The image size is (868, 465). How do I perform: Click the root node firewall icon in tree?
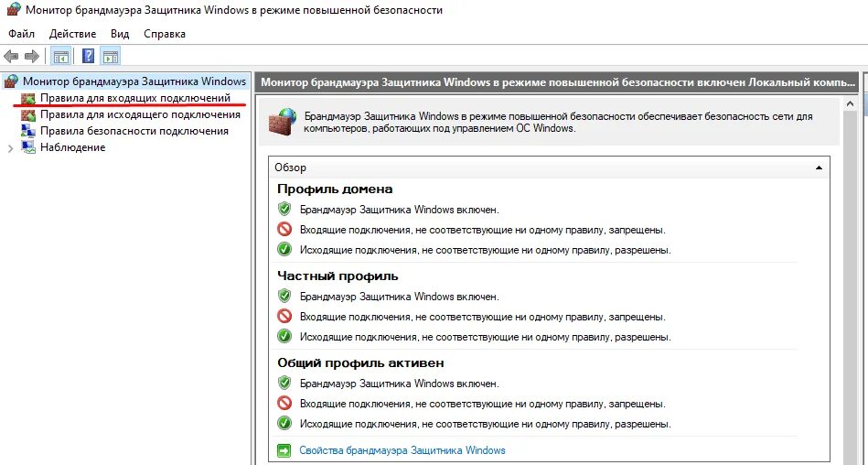[x=11, y=81]
